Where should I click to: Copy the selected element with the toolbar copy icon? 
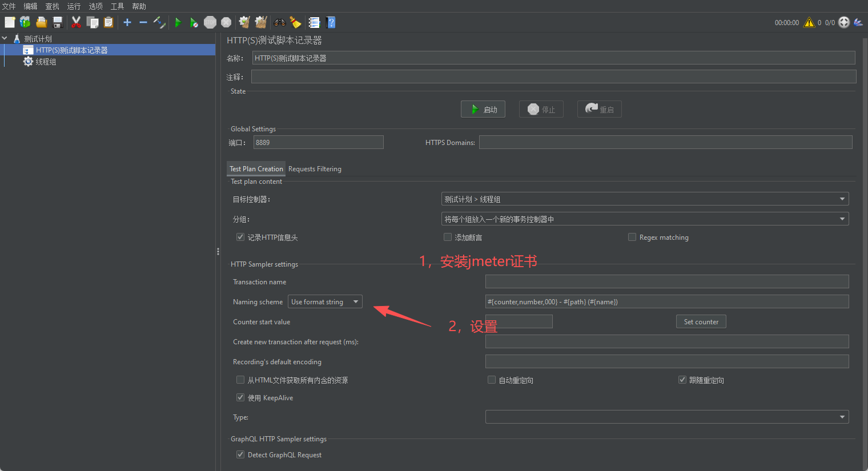92,22
